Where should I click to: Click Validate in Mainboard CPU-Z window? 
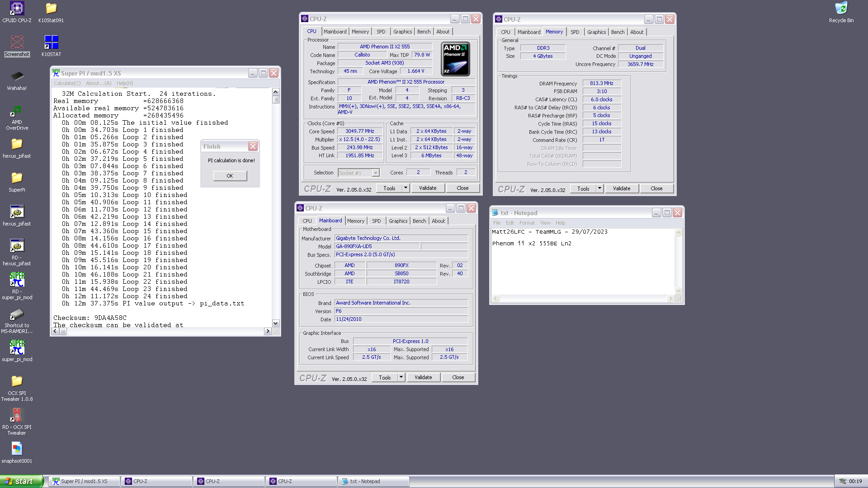pyautogui.click(x=423, y=377)
